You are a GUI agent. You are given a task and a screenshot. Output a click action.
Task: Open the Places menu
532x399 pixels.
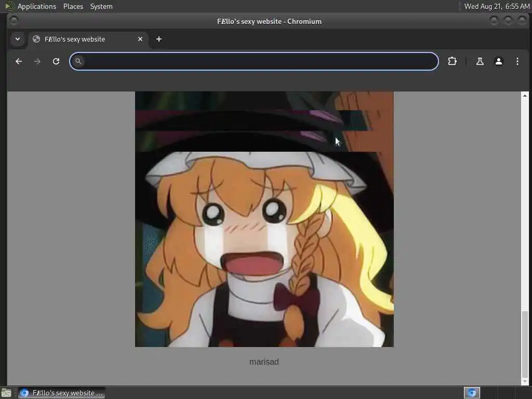click(x=73, y=6)
